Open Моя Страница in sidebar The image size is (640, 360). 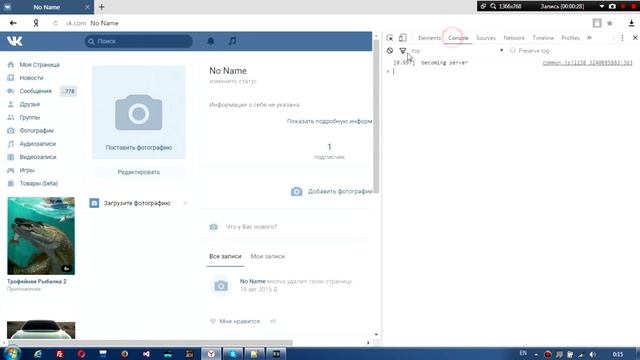[x=40, y=64]
